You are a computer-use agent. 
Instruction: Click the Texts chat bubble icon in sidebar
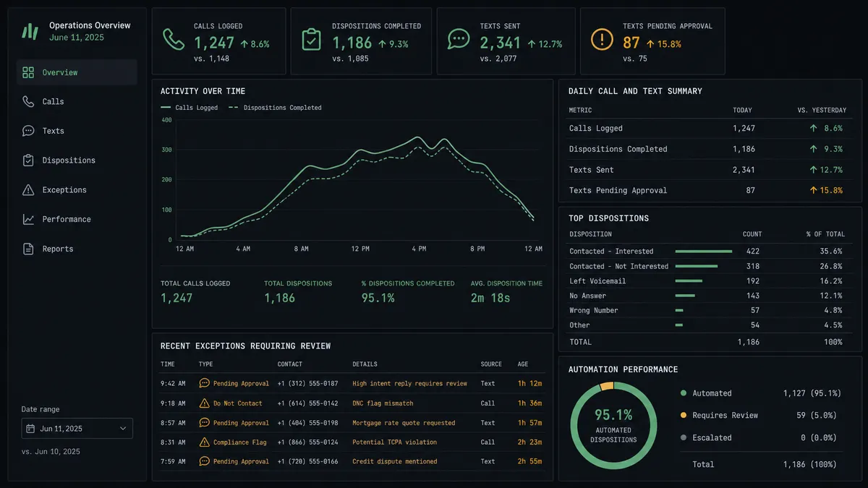click(x=28, y=131)
